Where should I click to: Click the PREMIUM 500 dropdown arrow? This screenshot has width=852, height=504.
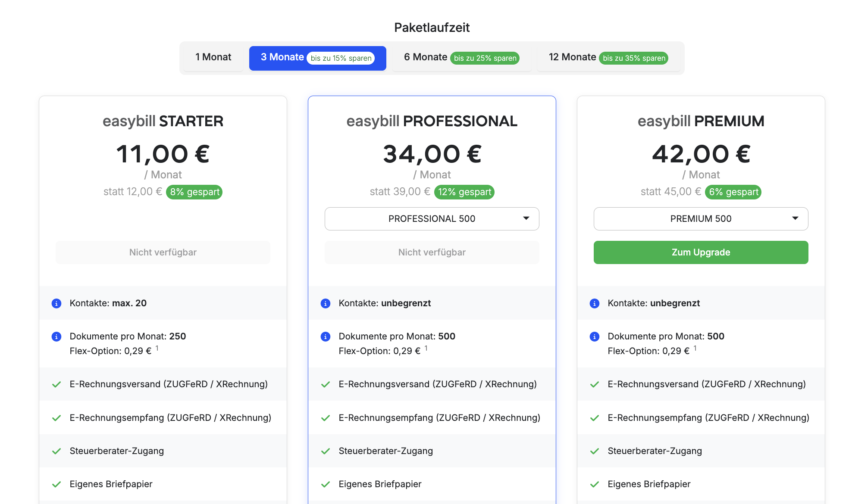click(x=795, y=218)
